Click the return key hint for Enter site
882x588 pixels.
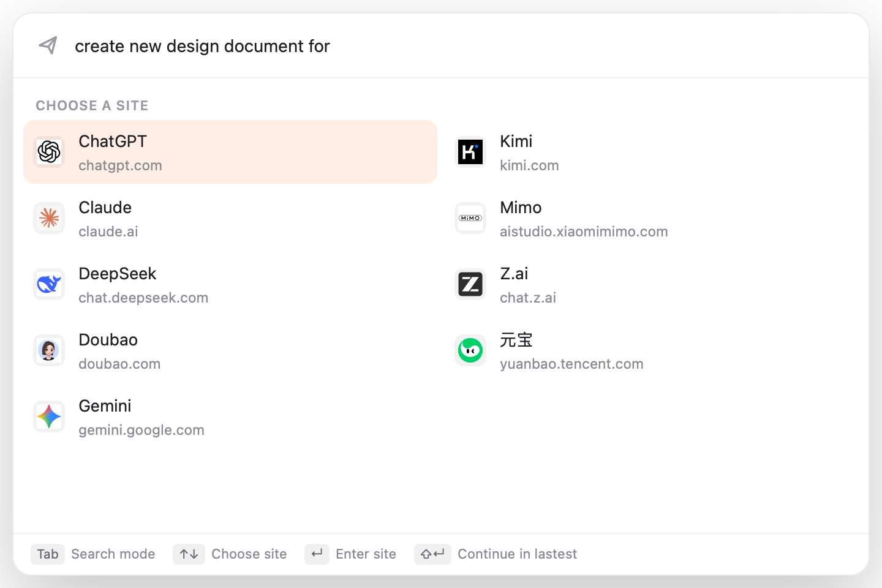coord(317,554)
